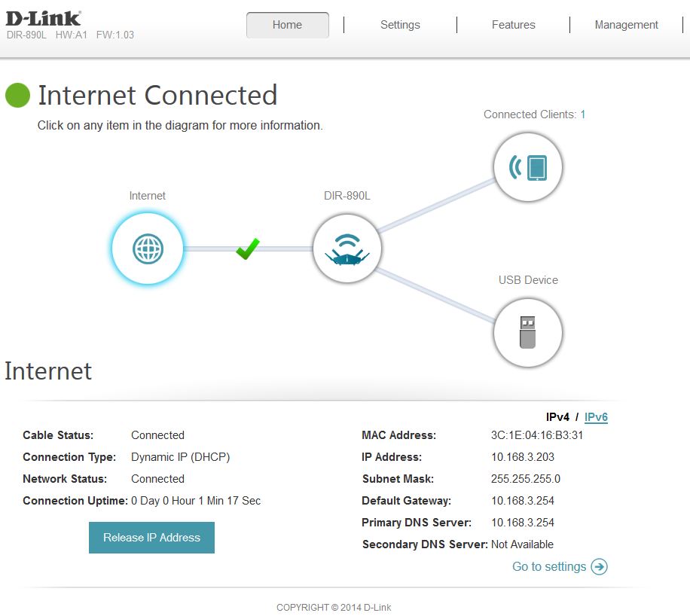Click the HW:A1 hardware version text
Image resolution: width=690 pixels, height=616 pixels.
coord(72,35)
